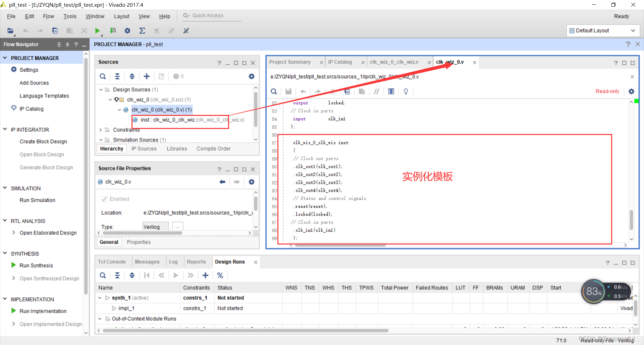Expand Open Elaborated Design item
Viewport: 644px width, 345px height.
click(x=13, y=232)
